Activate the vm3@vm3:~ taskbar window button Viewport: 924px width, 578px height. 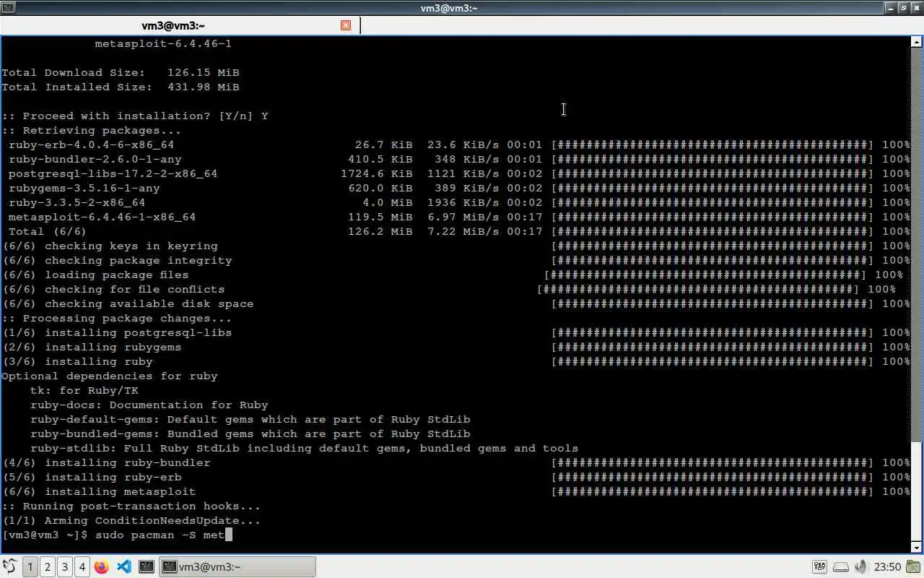[237, 566]
